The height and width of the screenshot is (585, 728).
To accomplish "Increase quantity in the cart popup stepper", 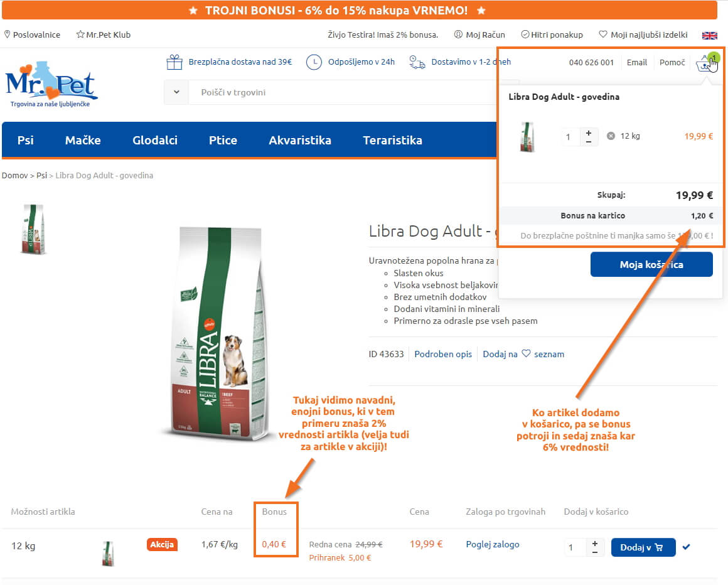I will pos(589,133).
